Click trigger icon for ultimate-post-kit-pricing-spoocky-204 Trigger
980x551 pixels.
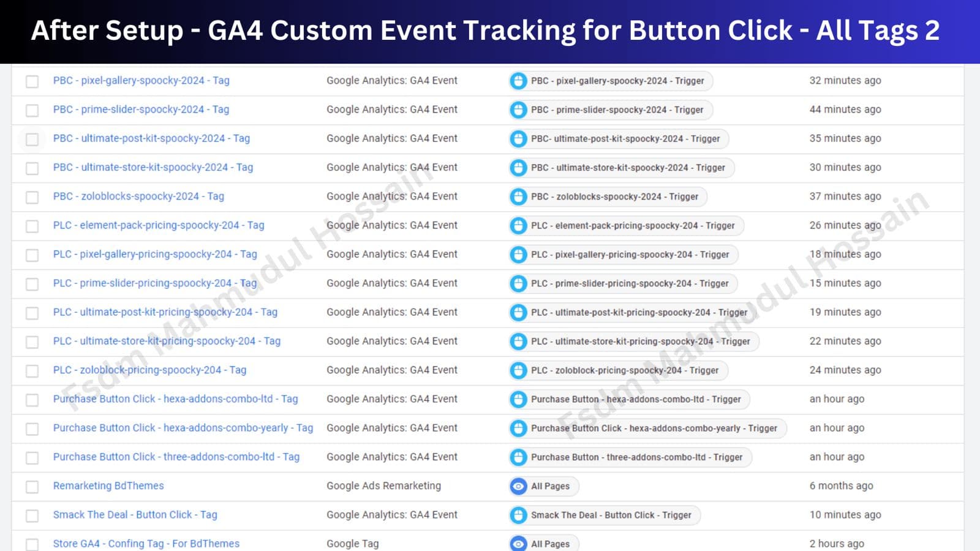click(x=519, y=312)
